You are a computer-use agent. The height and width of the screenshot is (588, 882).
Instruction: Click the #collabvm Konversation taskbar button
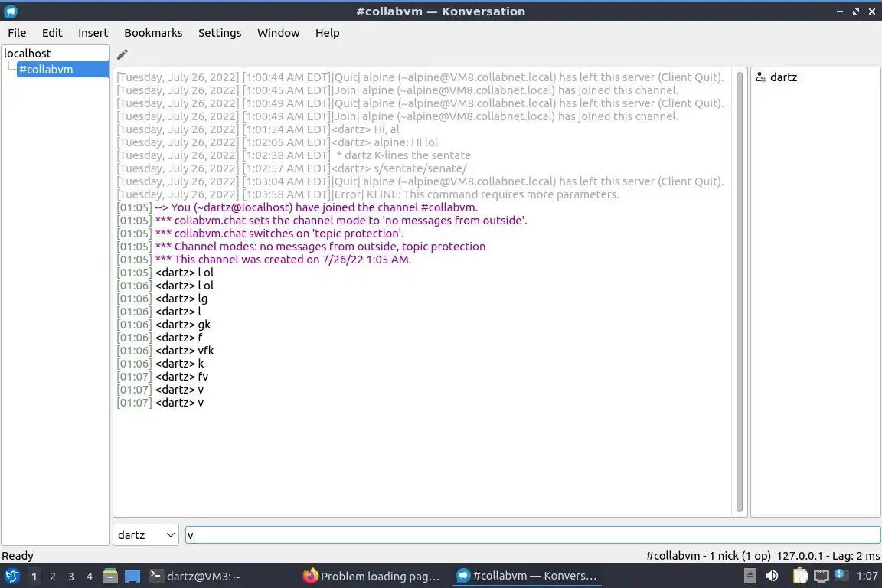pyautogui.click(x=527, y=576)
